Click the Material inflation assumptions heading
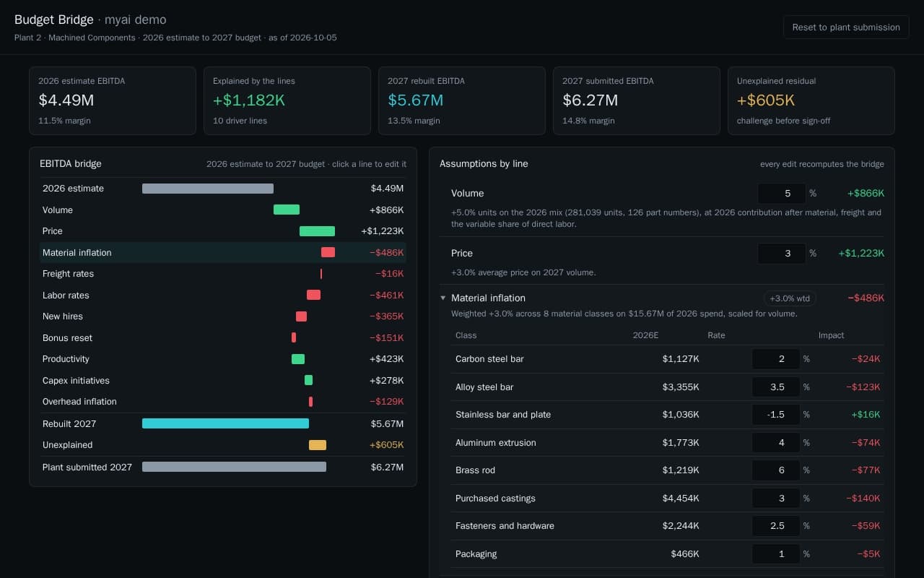This screenshot has height=578, width=924. click(x=488, y=298)
